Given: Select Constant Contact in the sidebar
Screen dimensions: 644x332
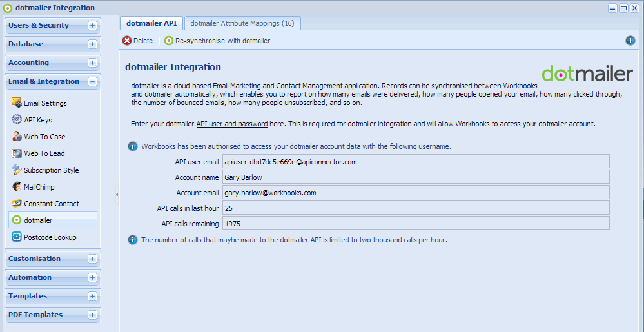Looking at the screenshot, I should 52,204.
